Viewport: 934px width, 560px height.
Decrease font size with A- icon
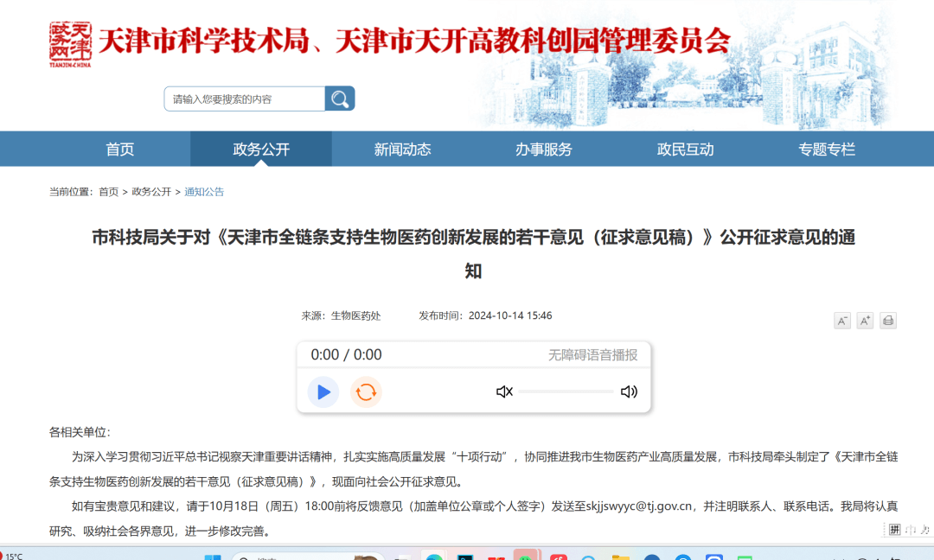point(841,321)
